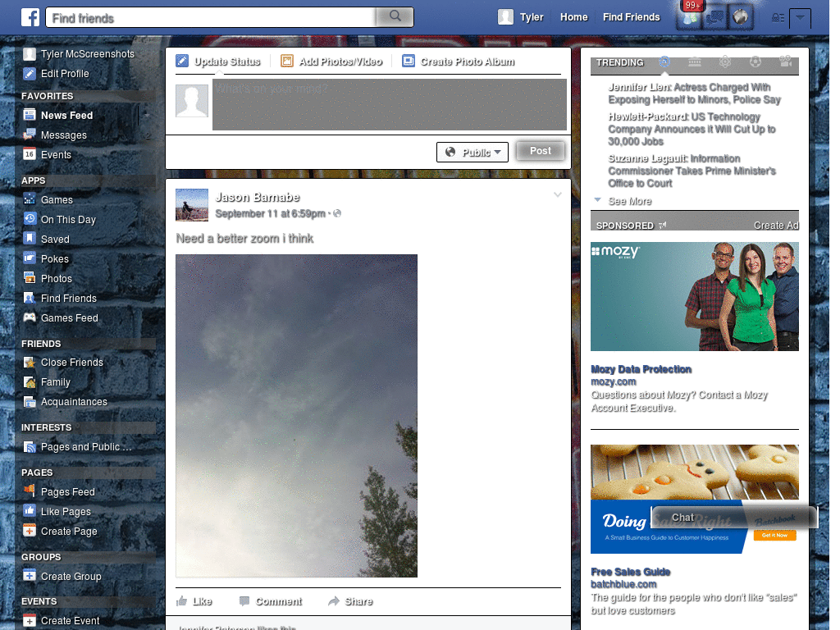Click Create Ad link
The height and width of the screenshot is (630, 840).
(776, 226)
